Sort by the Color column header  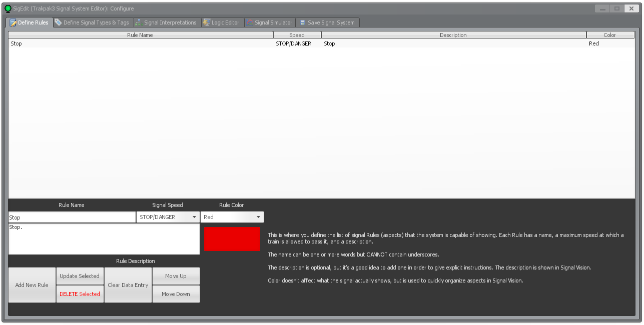(x=610, y=35)
